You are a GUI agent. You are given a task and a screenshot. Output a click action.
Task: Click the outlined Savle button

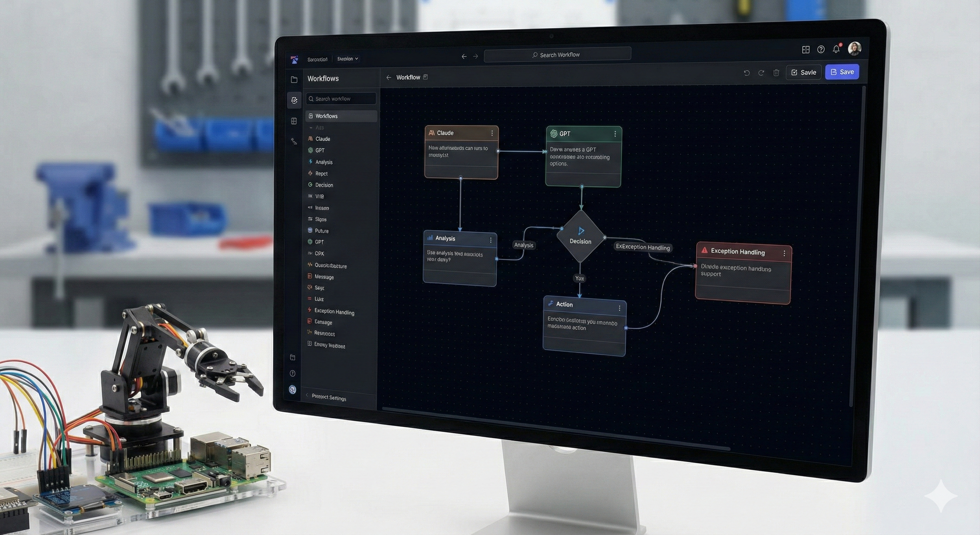(804, 72)
